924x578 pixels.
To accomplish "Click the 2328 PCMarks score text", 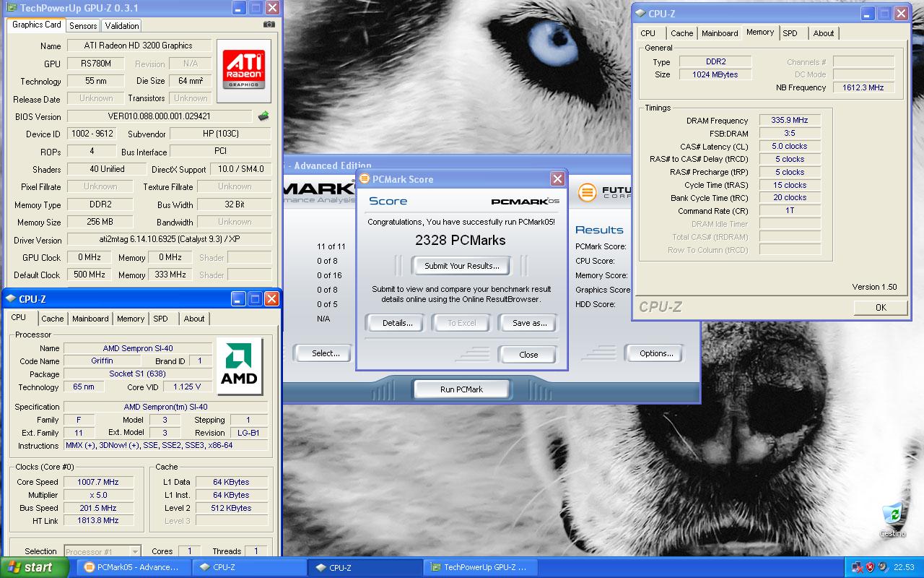I will tap(461, 240).
